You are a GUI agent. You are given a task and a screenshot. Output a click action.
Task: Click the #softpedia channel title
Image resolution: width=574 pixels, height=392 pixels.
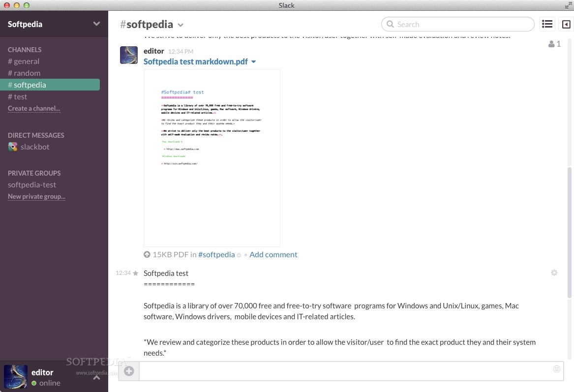click(147, 24)
